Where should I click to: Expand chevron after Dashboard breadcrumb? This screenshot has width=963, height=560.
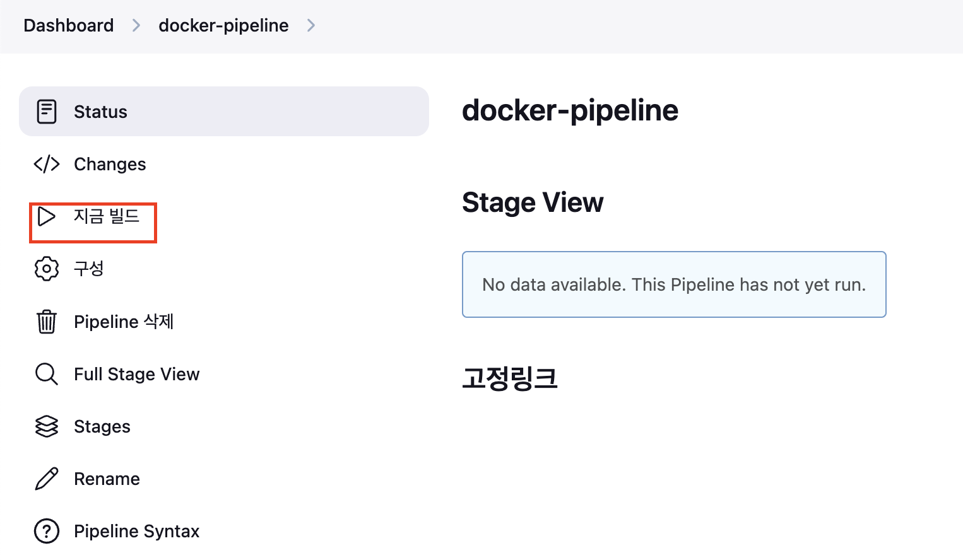pyautogui.click(x=136, y=25)
